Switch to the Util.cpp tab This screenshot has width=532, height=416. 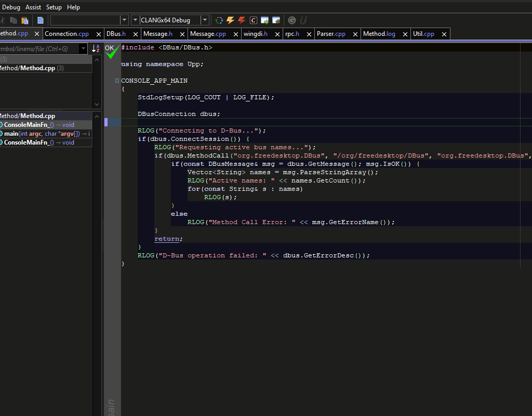tap(423, 34)
